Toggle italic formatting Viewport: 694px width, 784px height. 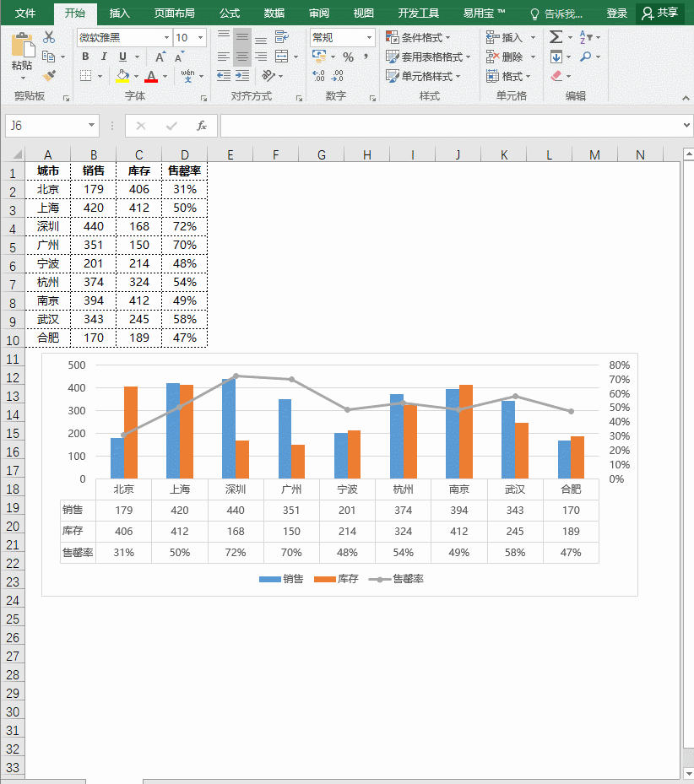click(x=104, y=57)
